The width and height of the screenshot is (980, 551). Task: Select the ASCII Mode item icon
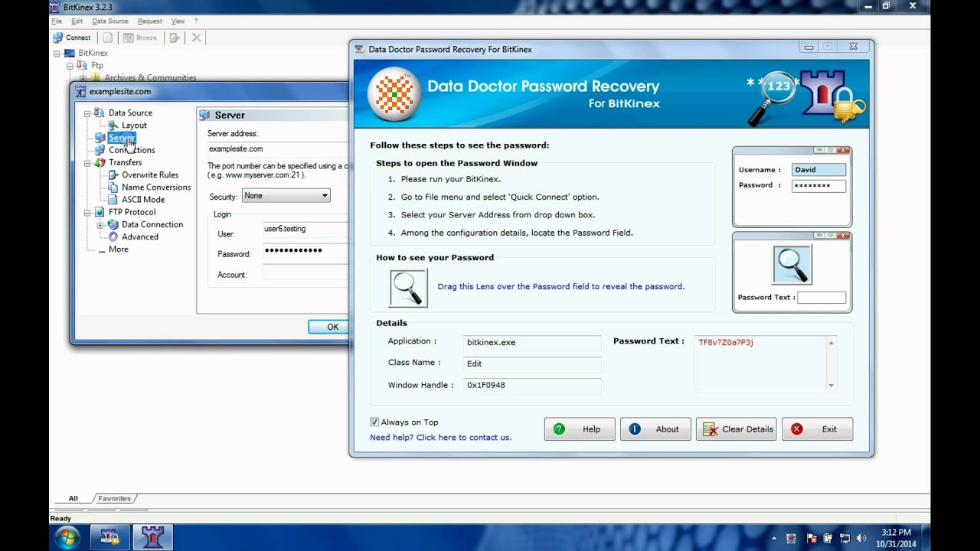(x=113, y=200)
